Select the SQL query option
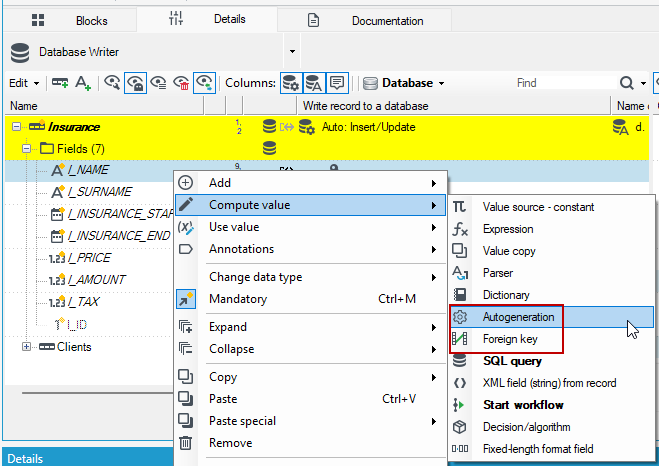 point(552,361)
